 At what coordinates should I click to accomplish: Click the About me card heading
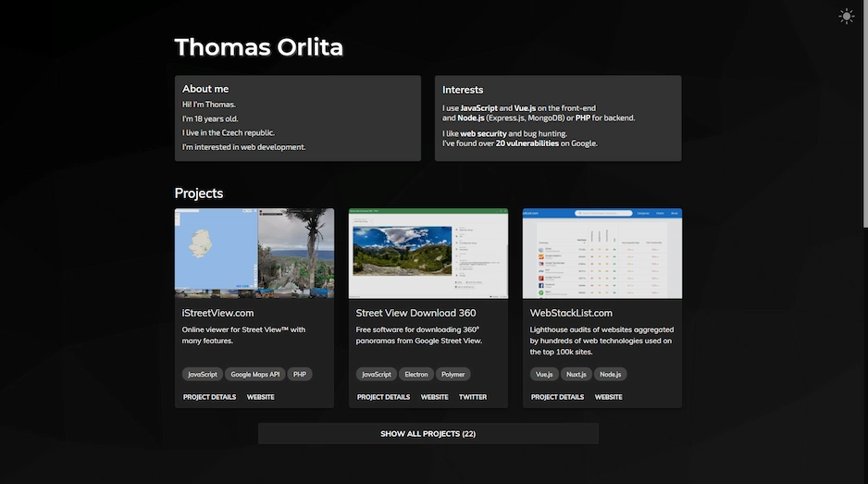pyautogui.click(x=205, y=89)
